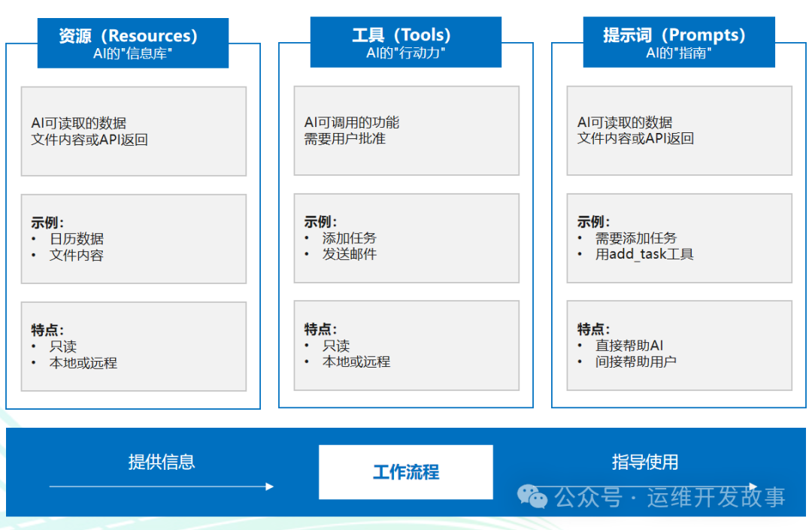Select the 日历数据 bullet item
812x530 pixels.
pyautogui.click(x=77, y=239)
